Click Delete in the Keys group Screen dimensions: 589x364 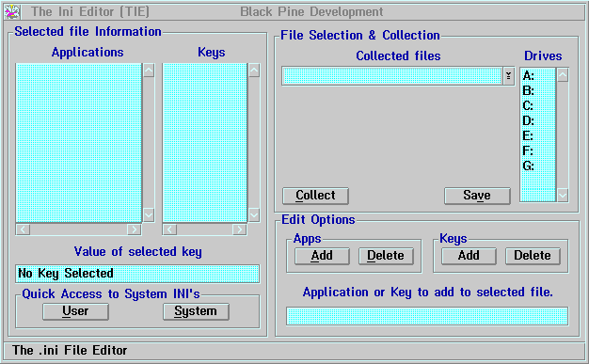pyautogui.click(x=533, y=256)
